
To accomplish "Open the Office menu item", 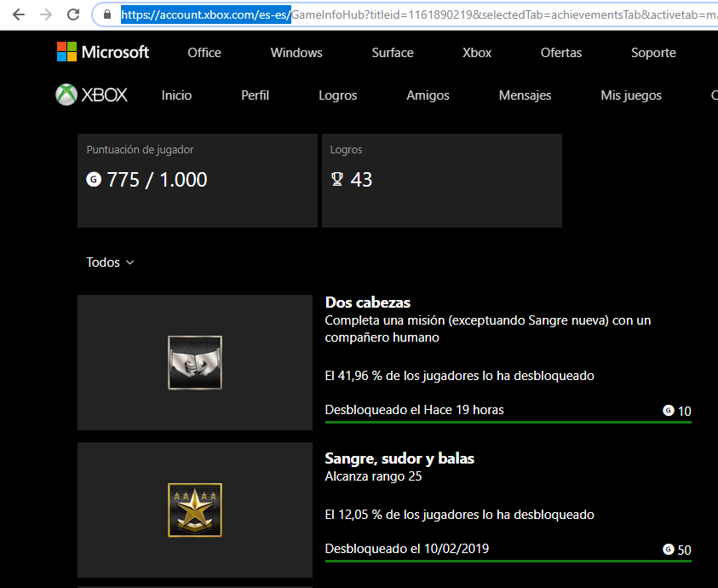I will tap(204, 53).
